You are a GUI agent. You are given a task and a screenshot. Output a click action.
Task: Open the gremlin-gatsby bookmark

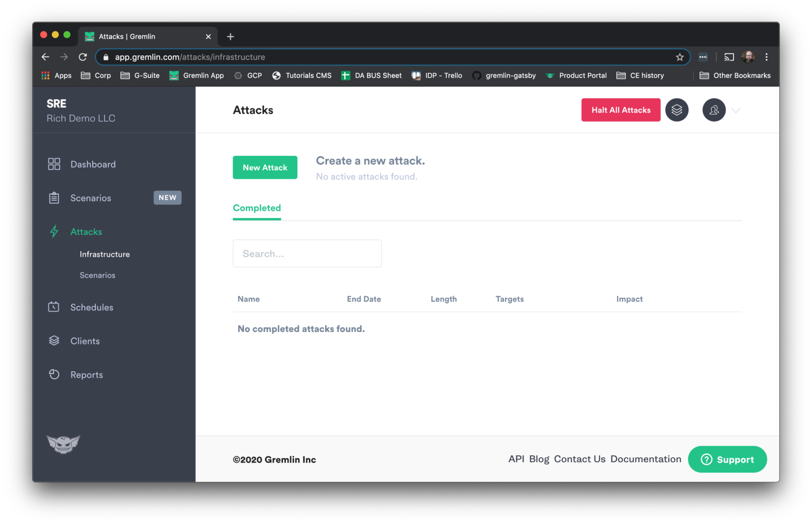(504, 75)
